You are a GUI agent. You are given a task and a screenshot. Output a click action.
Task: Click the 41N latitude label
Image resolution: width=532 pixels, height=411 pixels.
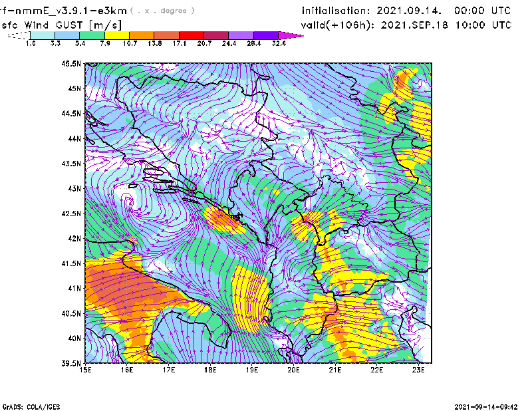point(74,289)
